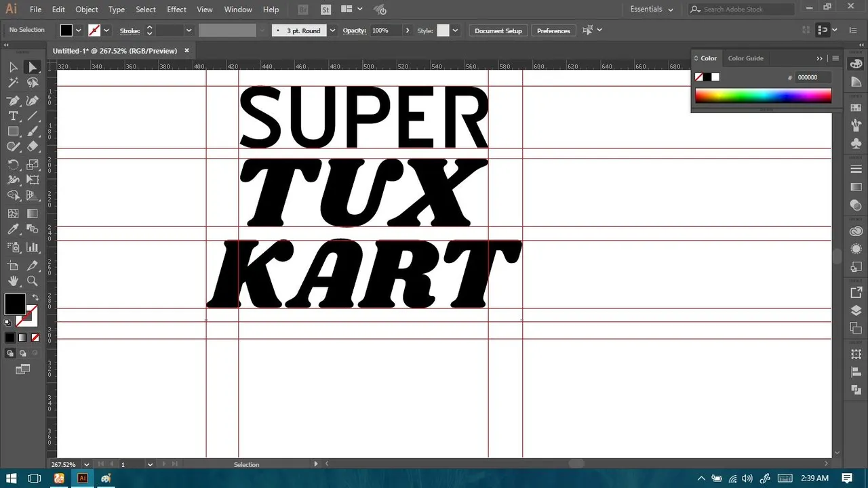Open the File menu

click(36, 9)
